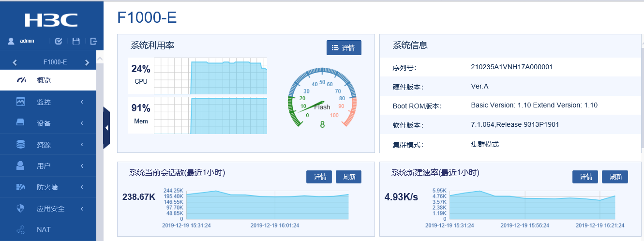The height and width of the screenshot is (241, 644).
Task: Click the save configuration floppy icon
Action: click(x=76, y=41)
